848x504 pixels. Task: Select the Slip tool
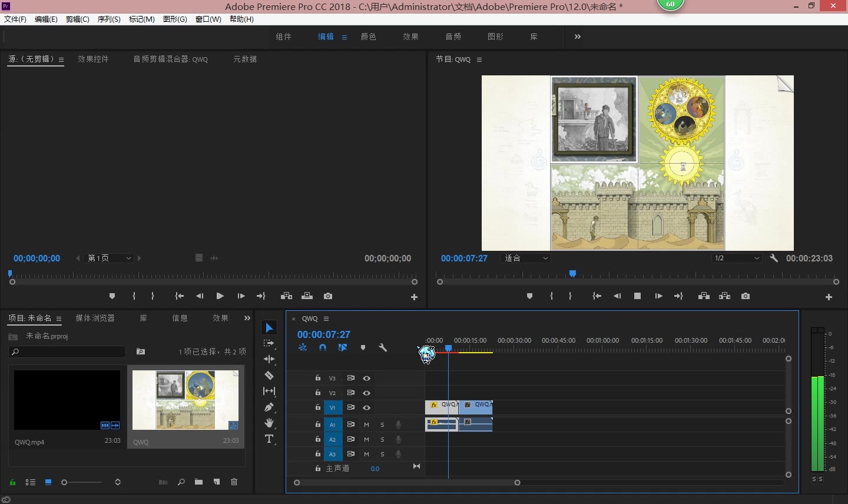point(269,391)
